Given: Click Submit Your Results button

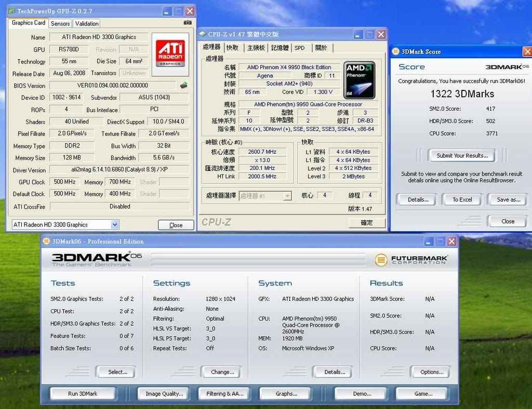Looking at the screenshot, I should click(x=462, y=155).
